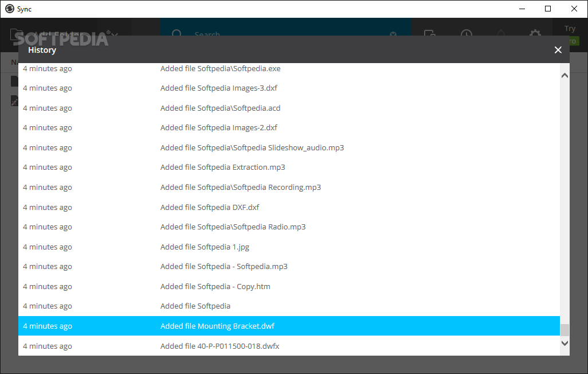Close the Sync application window
The height and width of the screenshot is (374, 588).
(574, 9)
